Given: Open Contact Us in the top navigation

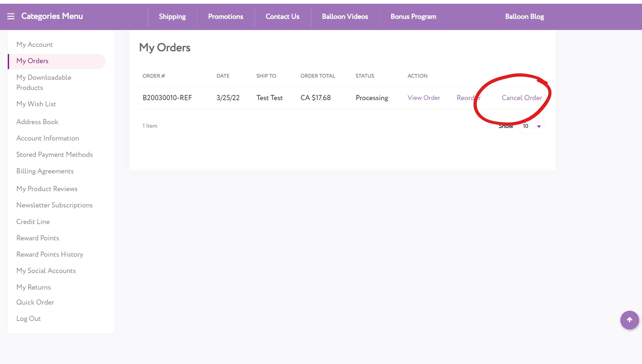Looking at the screenshot, I should click(282, 17).
